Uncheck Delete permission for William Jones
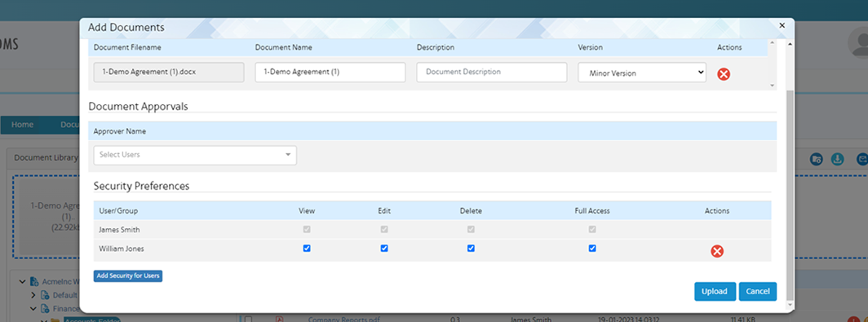 point(471,249)
